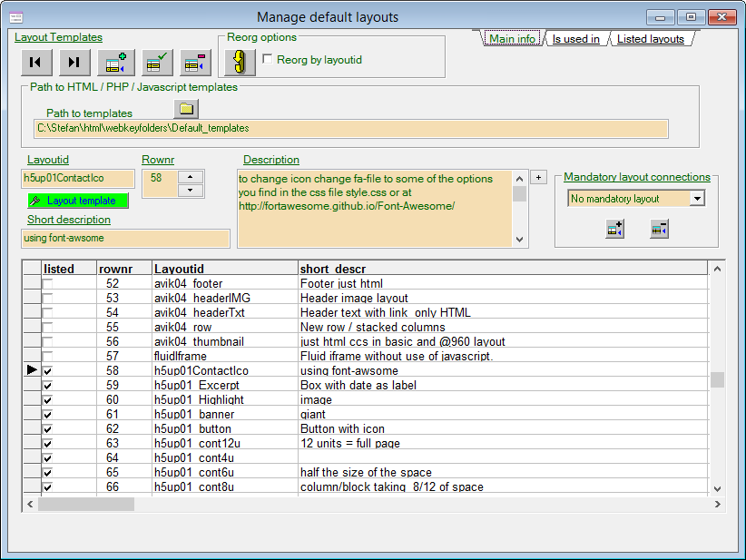Check listed box for avik04 headerIMG

pos(47,299)
